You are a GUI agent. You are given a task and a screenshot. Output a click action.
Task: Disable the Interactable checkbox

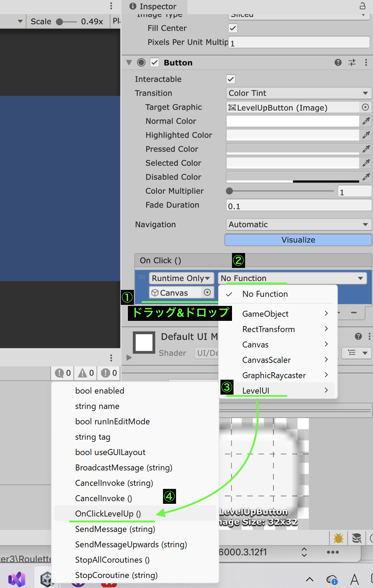(231, 79)
